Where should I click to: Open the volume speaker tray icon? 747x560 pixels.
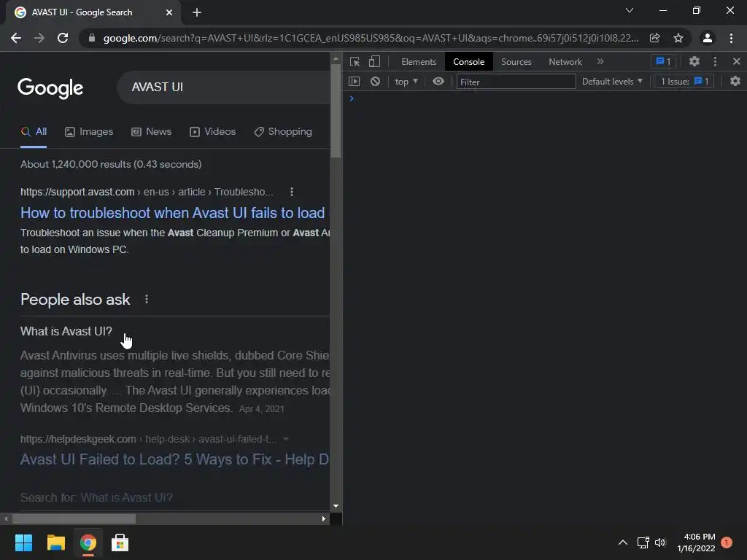click(659, 542)
